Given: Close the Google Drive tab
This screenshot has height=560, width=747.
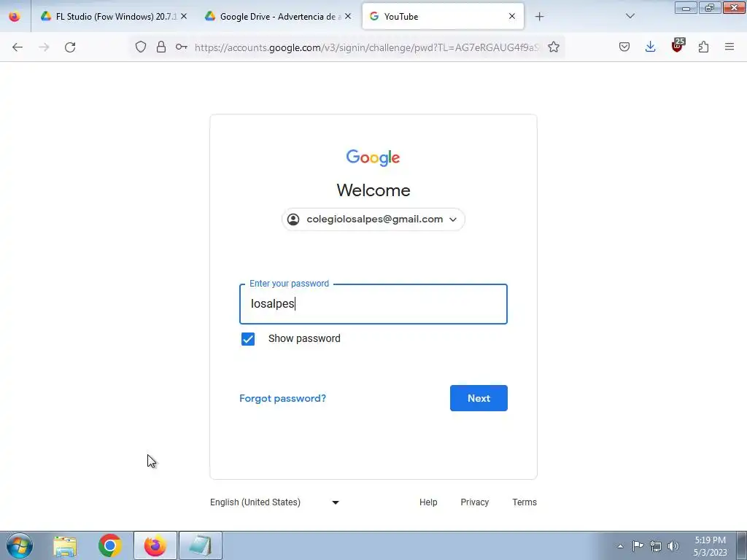Looking at the screenshot, I should pyautogui.click(x=348, y=16).
